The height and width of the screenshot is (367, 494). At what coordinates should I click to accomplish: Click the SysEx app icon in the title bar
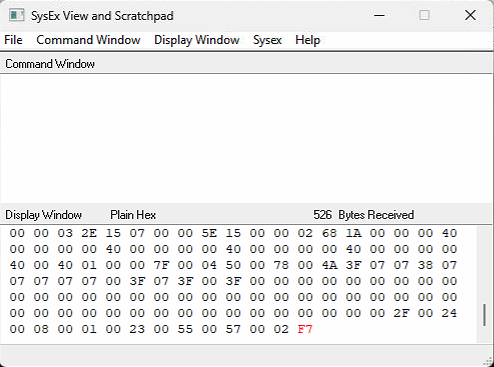[17, 15]
